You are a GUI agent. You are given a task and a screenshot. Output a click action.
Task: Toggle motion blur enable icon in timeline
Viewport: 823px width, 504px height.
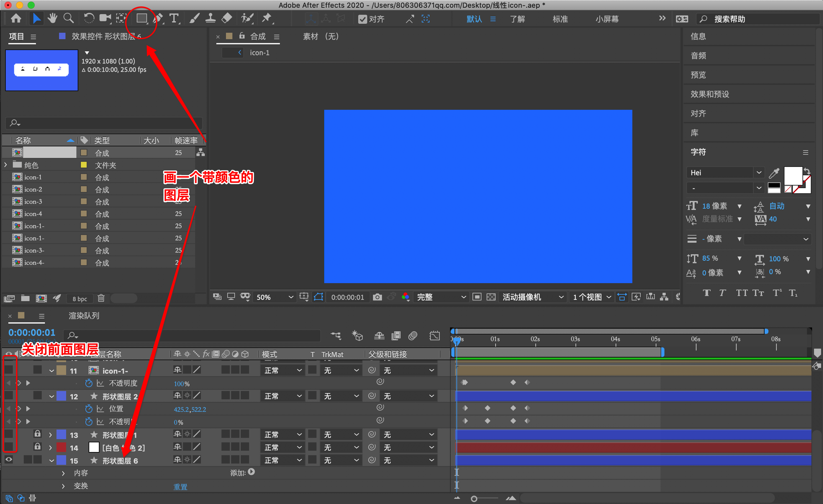413,336
